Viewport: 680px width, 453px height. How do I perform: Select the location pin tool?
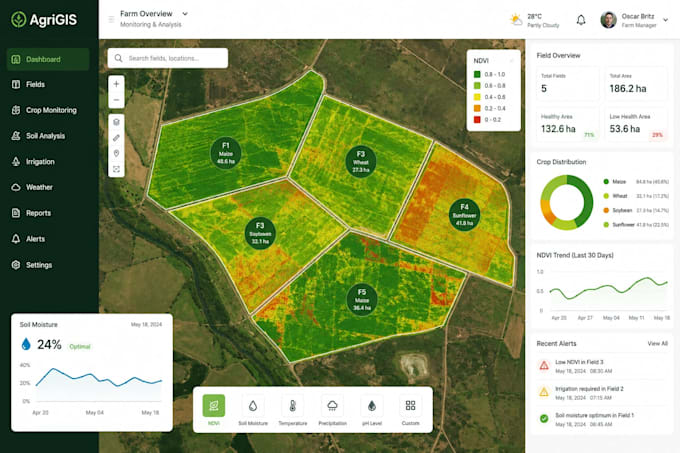[x=116, y=153]
